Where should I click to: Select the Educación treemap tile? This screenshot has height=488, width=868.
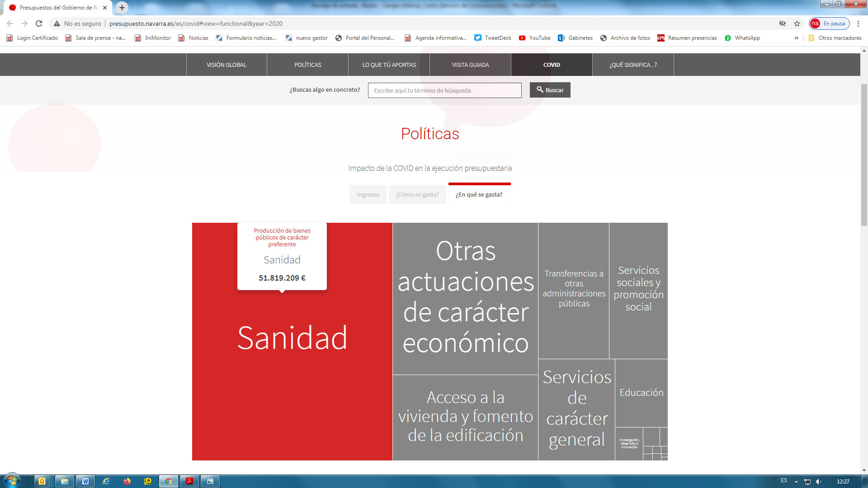click(x=641, y=393)
